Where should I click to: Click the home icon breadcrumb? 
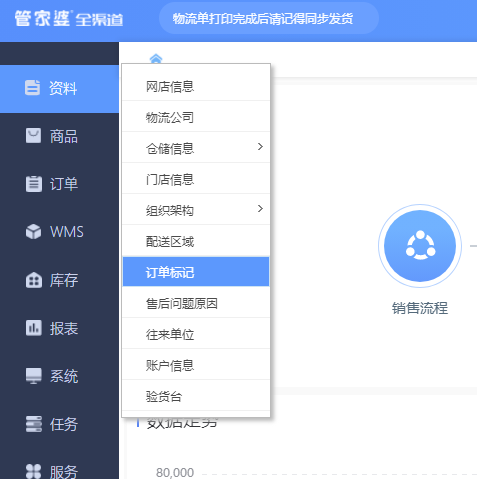156,59
